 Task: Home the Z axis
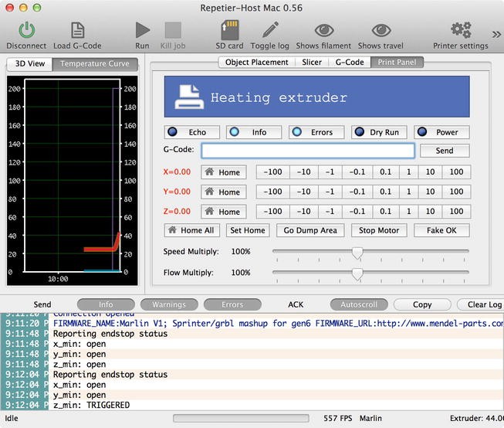pos(224,212)
